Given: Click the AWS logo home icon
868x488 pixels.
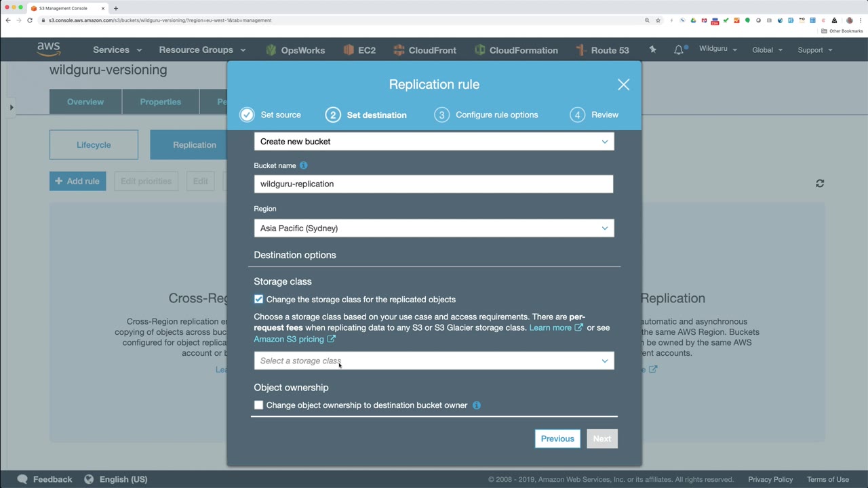Looking at the screenshot, I should [49, 49].
